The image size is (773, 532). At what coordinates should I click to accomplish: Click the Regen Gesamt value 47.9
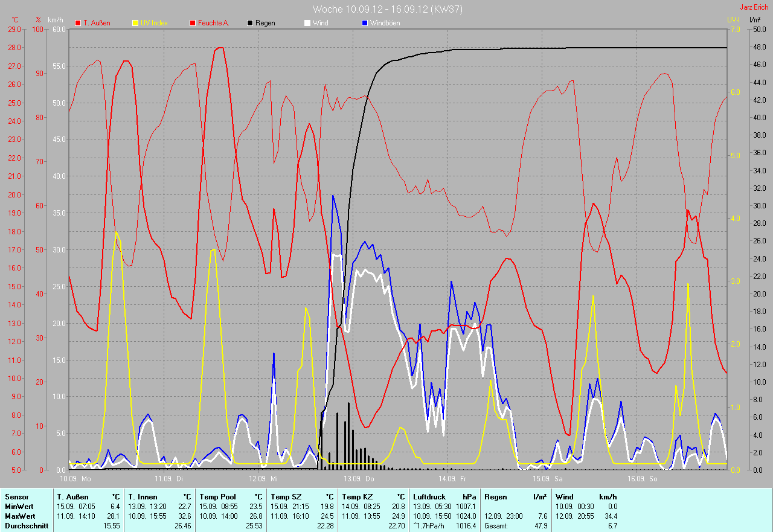(x=540, y=526)
